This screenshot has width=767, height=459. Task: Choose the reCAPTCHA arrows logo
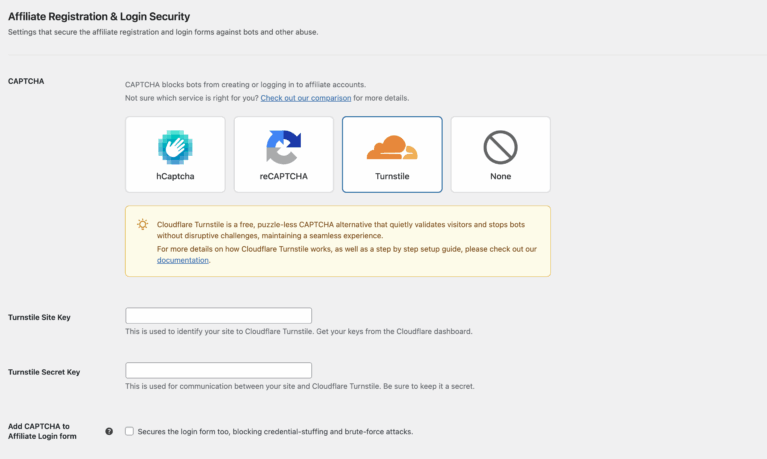click(x=284, y=147)
